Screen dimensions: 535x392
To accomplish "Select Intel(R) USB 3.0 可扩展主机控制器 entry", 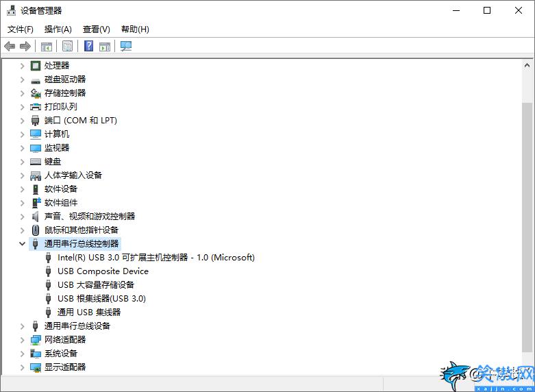I will 156,258.
